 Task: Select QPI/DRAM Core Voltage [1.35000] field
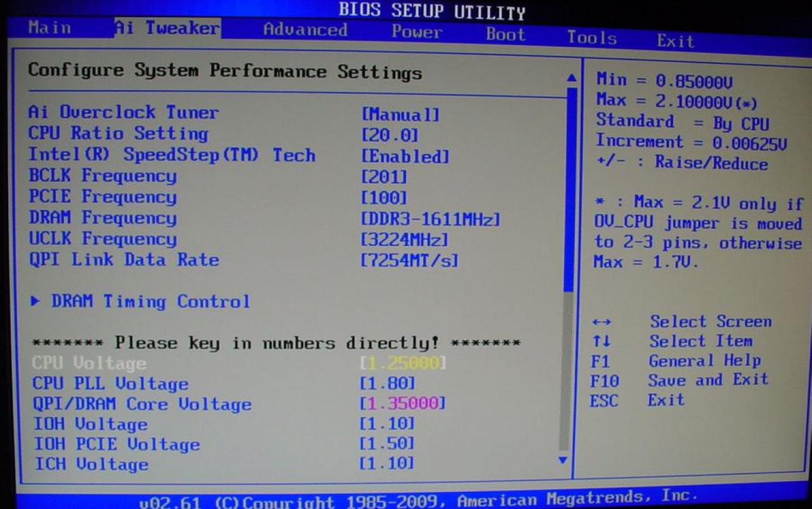(x=403, y=403)
